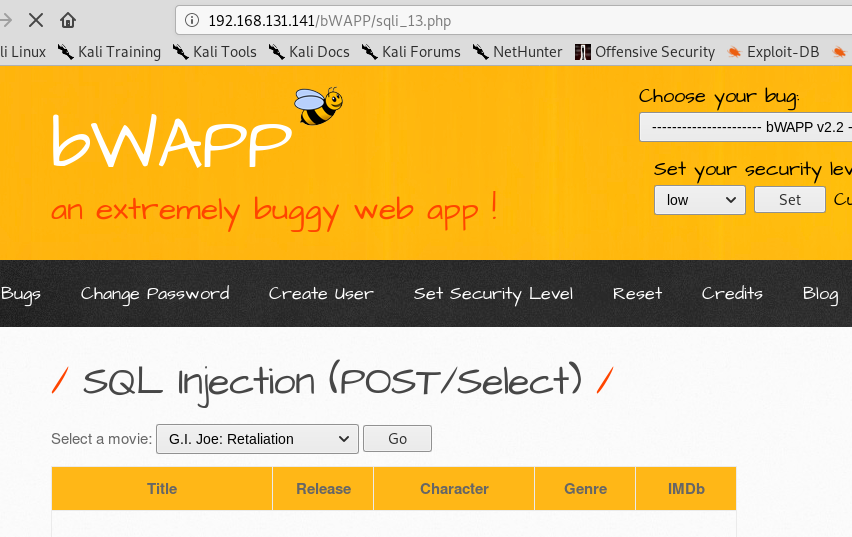Click the Exploit-DB bookmark bug favicon
Screen dimensions: 852x537
(x=734, y=52)
